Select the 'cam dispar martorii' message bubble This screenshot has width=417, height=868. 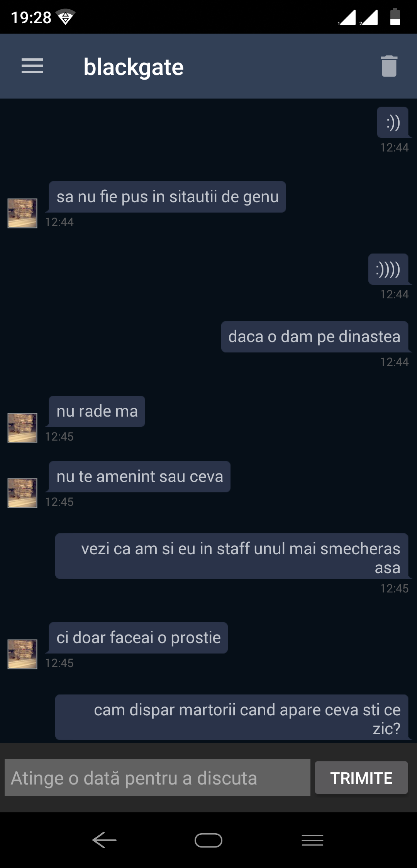232,717
